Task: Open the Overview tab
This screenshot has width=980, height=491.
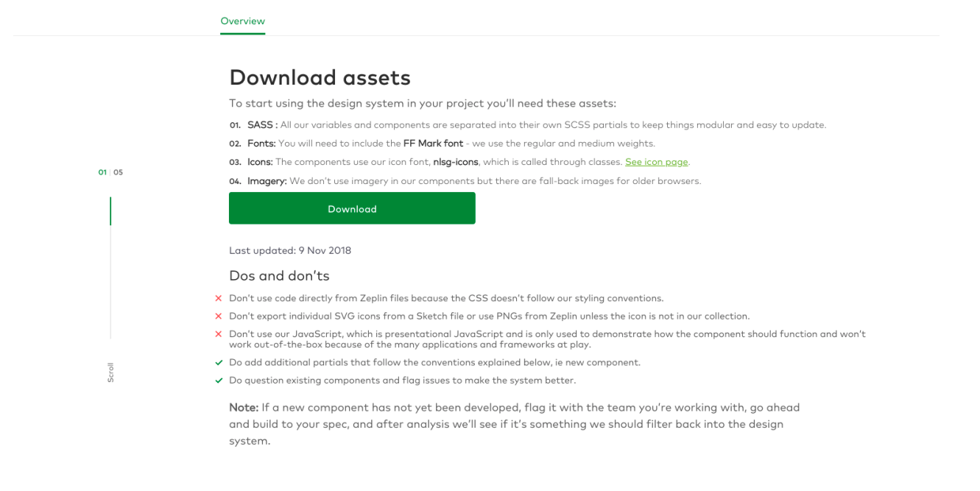Action: 242,21
